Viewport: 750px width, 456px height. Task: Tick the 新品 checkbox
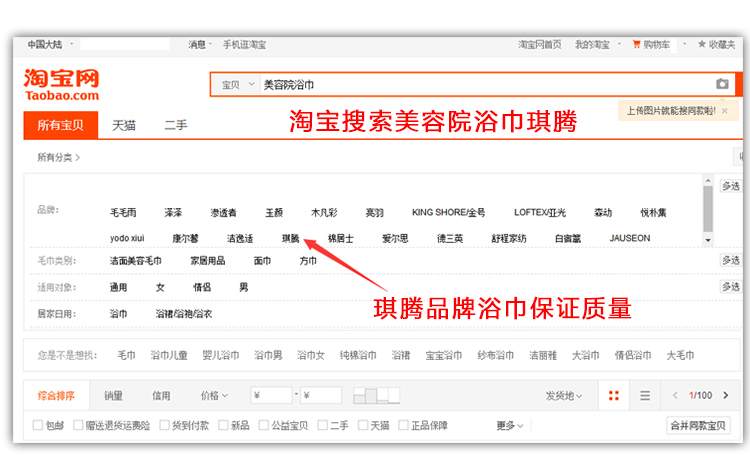tap(223, 425)
